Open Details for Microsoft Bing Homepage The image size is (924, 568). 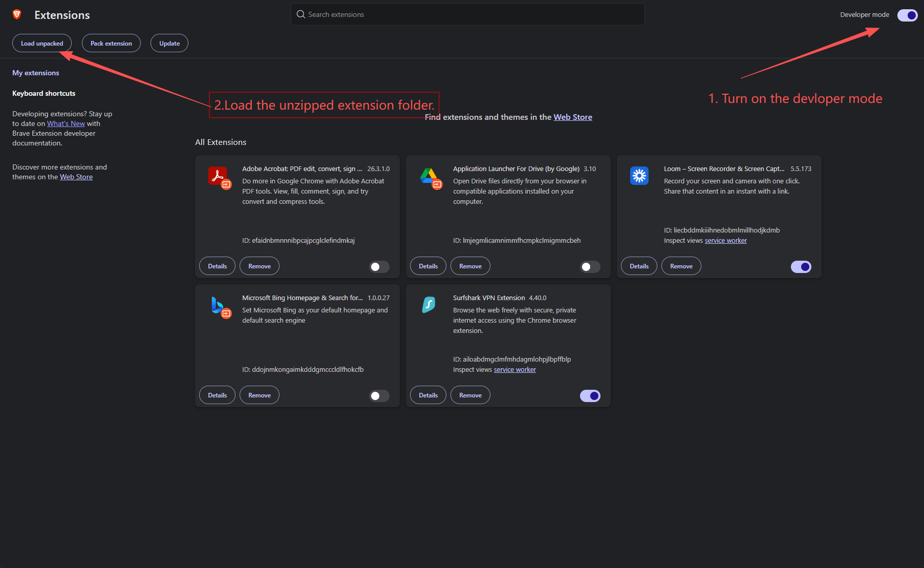(217, 395)
